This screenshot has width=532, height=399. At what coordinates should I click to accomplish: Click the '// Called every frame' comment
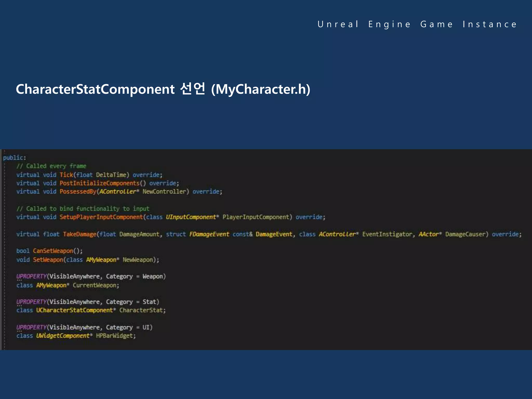pos(51,166)
